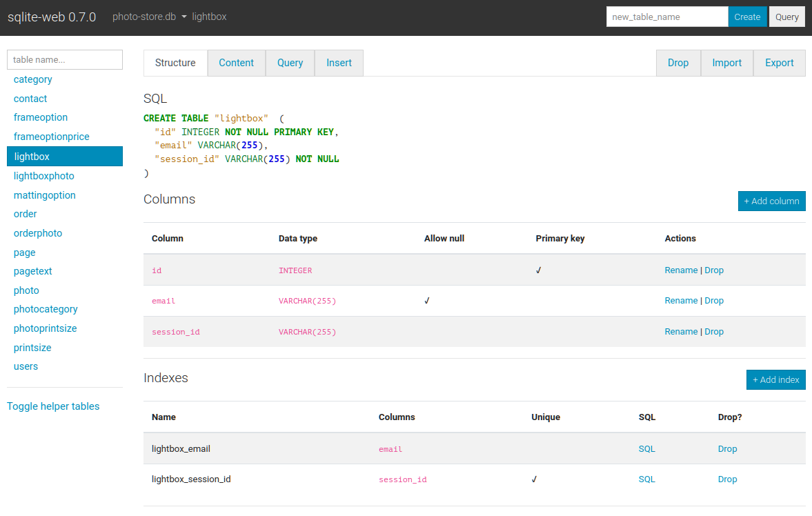Select the orderphoto table in sidebar

point(38,233)
